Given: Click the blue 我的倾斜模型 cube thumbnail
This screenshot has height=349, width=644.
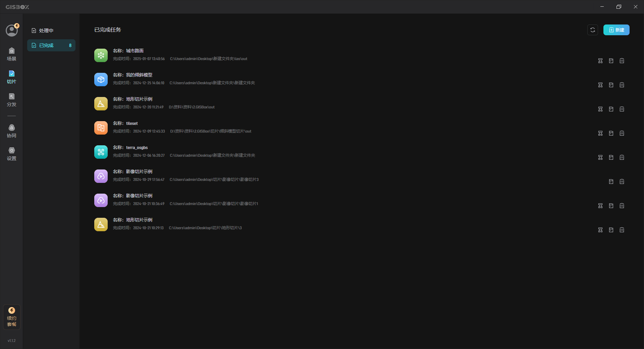Looking at the screenshot, I should coord(101,80).
